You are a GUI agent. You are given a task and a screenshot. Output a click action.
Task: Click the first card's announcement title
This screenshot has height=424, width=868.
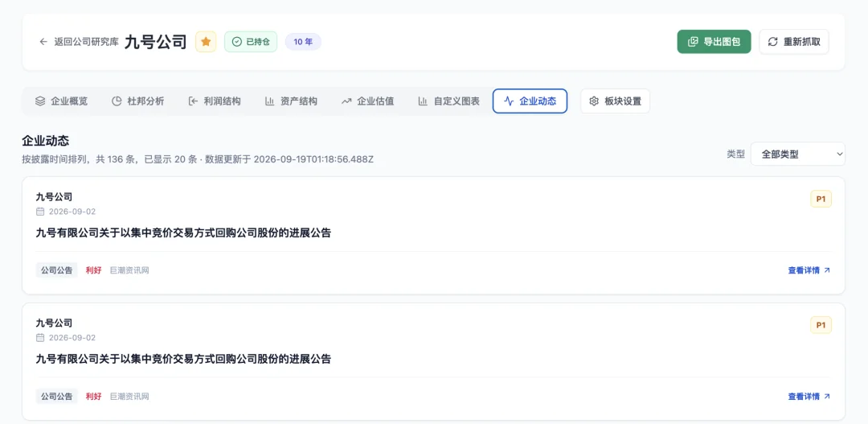pyautogui.click(x=183, y=233)
